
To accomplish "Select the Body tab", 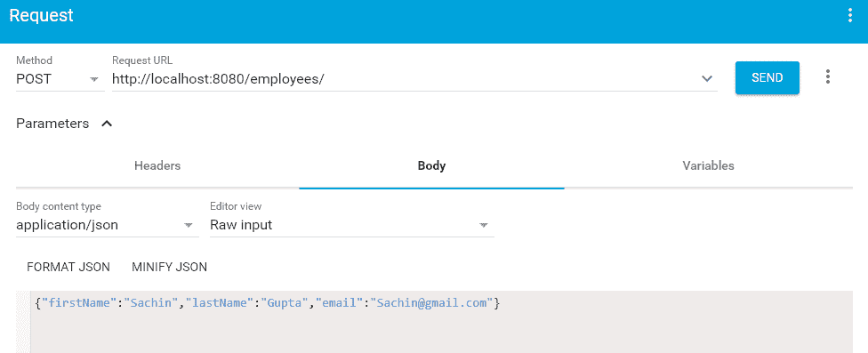I will click(x=431, y=165).
